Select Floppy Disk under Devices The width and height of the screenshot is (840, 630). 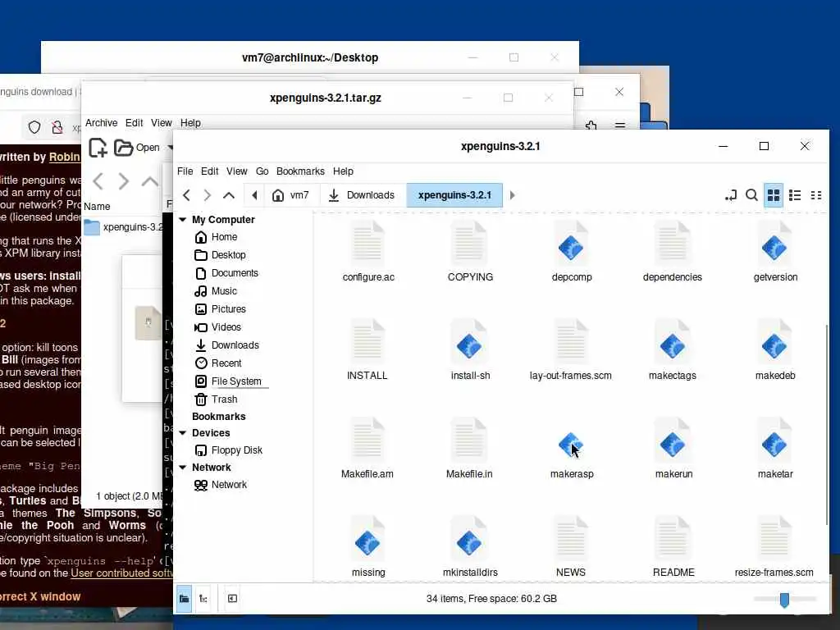click(x=237, y=450)
